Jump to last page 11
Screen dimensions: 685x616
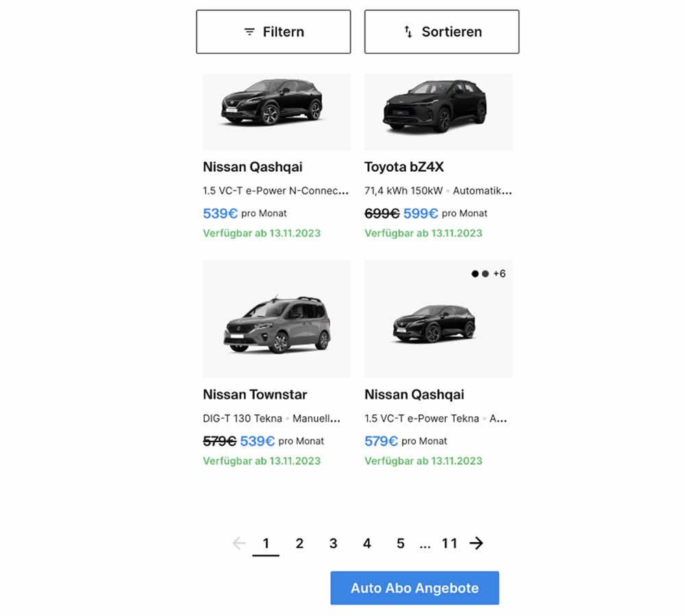point(449,543)
